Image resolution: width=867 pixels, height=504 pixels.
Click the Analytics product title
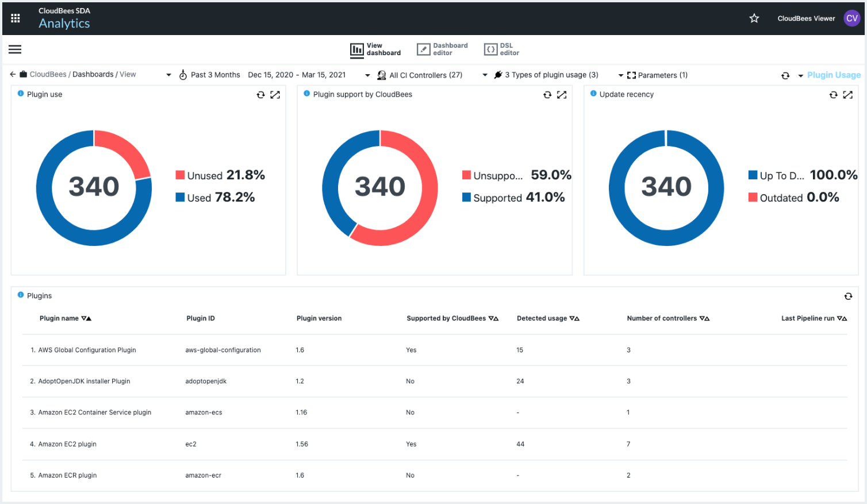[64, 24]
